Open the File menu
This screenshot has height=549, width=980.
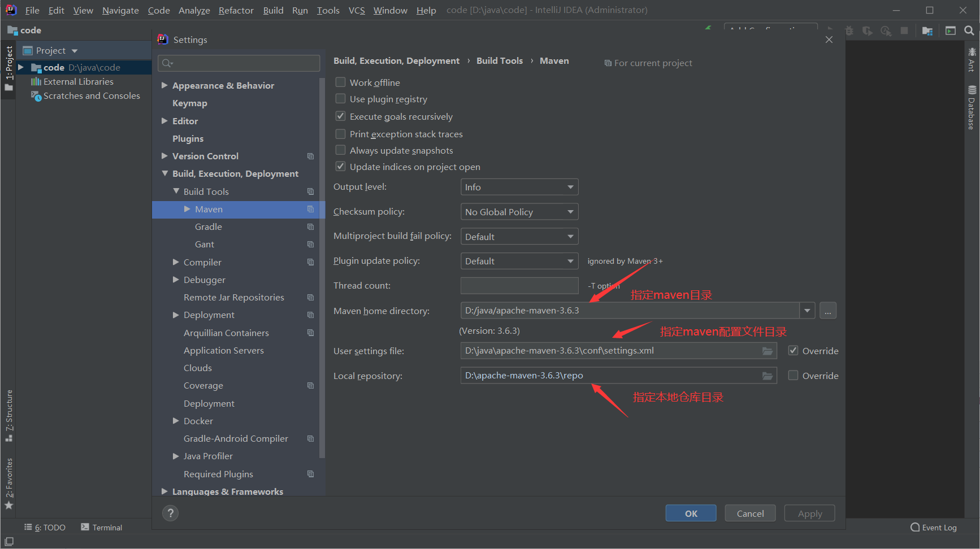(x=32, y=10)
